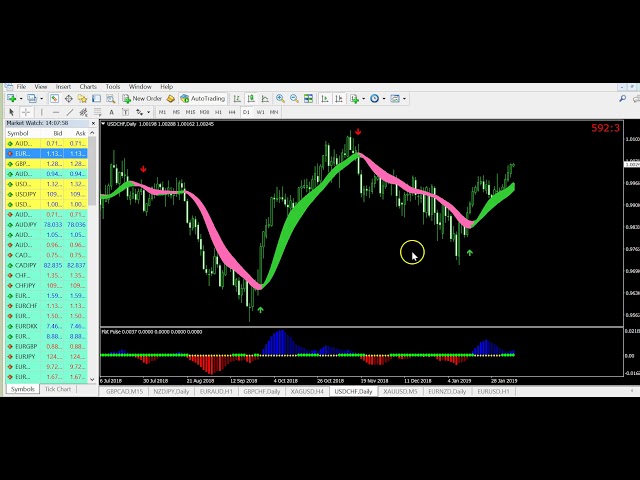Viewport: 640px width, 480px height.
Task: Open the Charts menu
Action: tap(88, 87)
